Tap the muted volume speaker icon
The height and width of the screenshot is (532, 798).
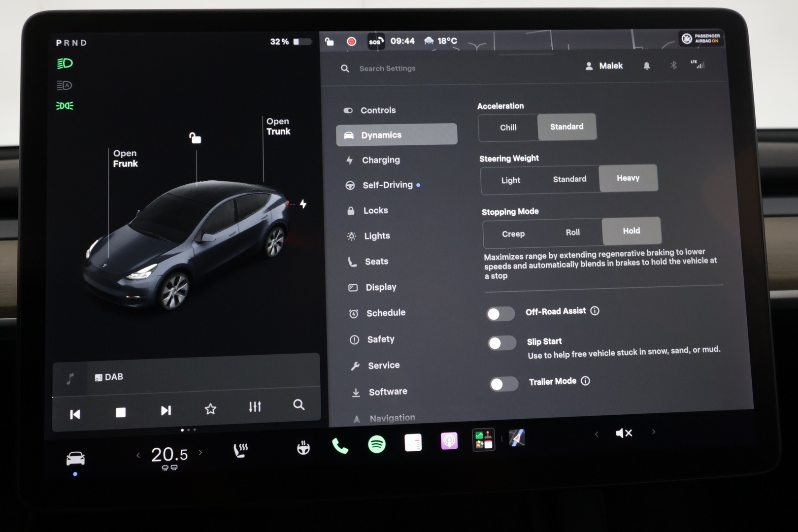tap(624, 433)
